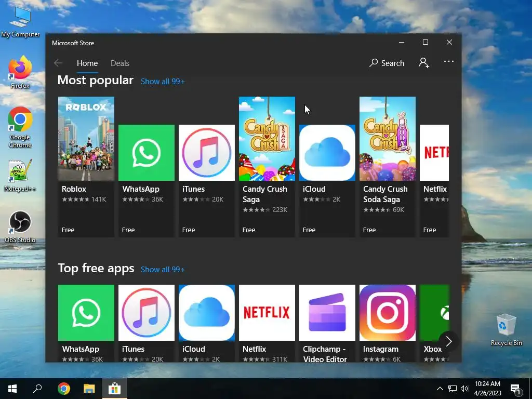Select Firefox desktop shortcut
The height and width of the screenshot is (399, 532).
click(20, 72)
